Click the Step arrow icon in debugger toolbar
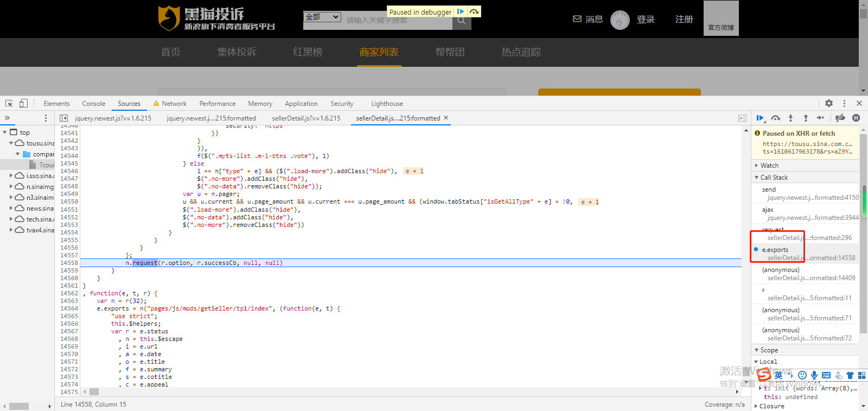This screenshot has width=868, height=411. [x=820, y=118]
